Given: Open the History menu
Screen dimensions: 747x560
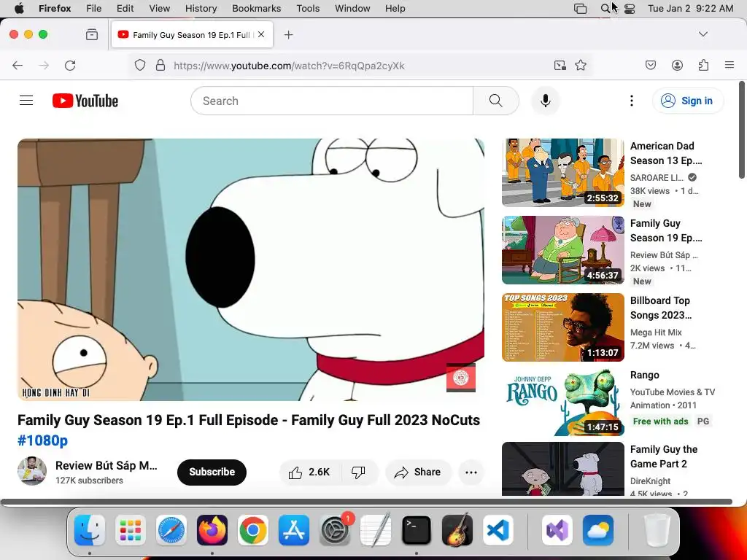Looking at the screenshot, I should point(201,9).
